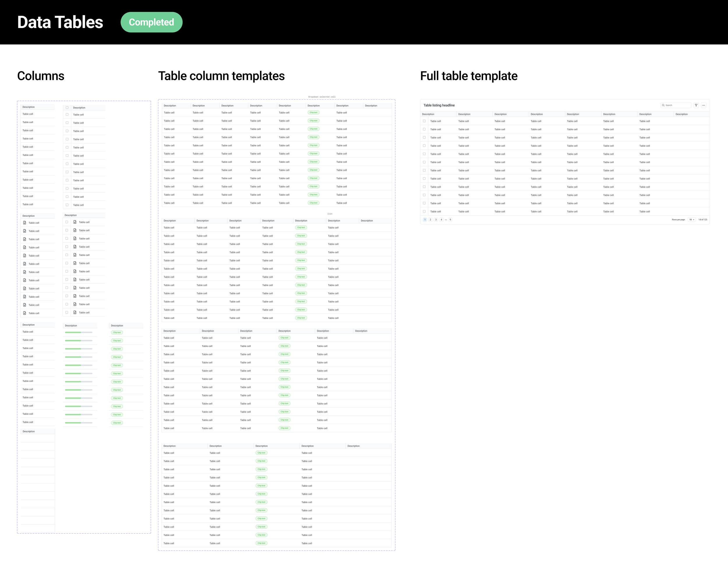Screen dimensions: 728x566
Task: Click the magnifying glass icon in the Search box
Action: click(663, 105)
